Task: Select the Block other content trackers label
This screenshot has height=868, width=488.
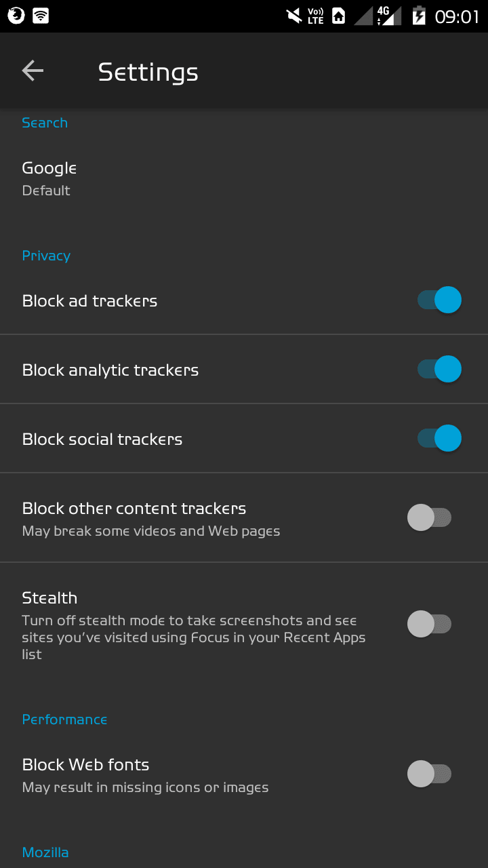Action: pyautogui.click(x=134, y=509)
